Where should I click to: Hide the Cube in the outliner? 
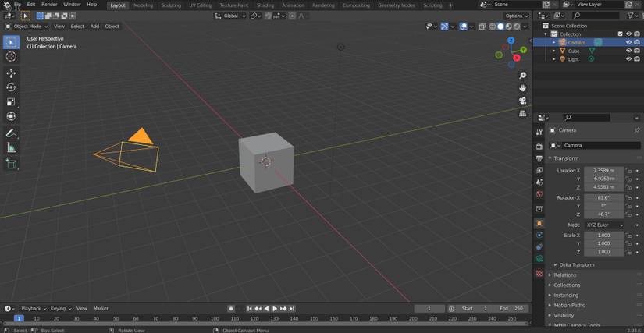click(x=628, y=51)
